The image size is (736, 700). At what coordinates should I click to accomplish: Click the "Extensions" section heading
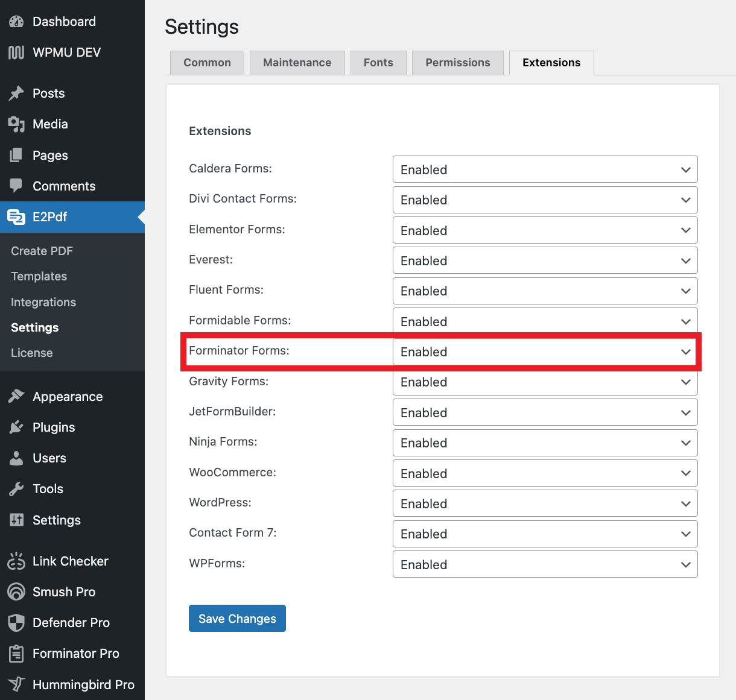220,131
